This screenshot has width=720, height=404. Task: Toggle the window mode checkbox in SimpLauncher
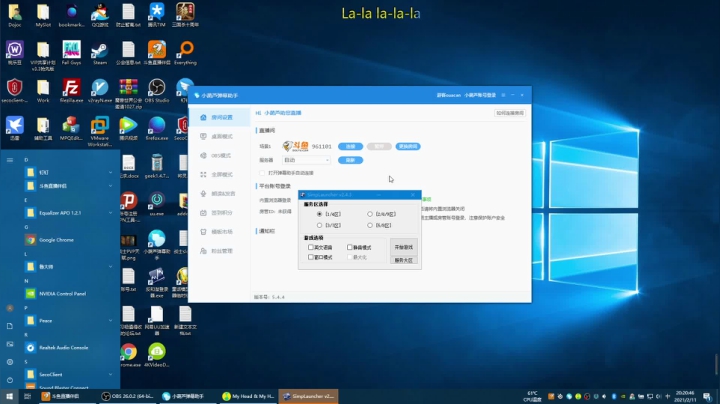coord(311,257)
